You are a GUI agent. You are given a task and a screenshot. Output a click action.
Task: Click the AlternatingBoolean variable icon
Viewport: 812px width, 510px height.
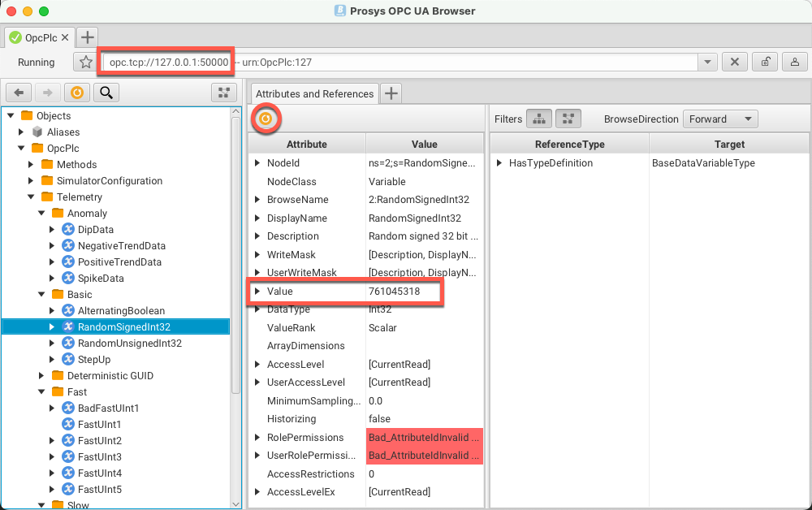pyautogui.click(x=68, y=311)
